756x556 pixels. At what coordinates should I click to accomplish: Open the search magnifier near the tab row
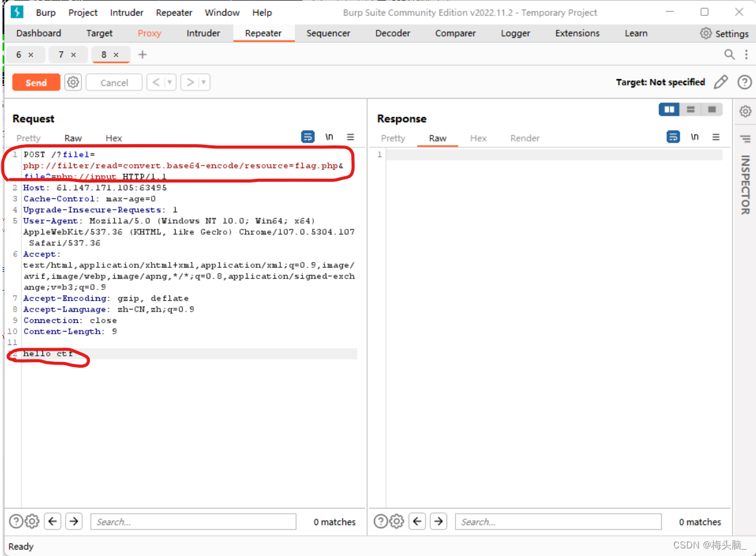729,55
